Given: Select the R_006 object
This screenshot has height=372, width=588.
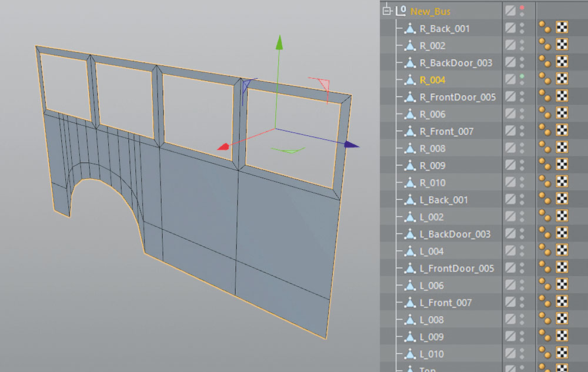Looking at the screenshot, I should click(432, 114).
